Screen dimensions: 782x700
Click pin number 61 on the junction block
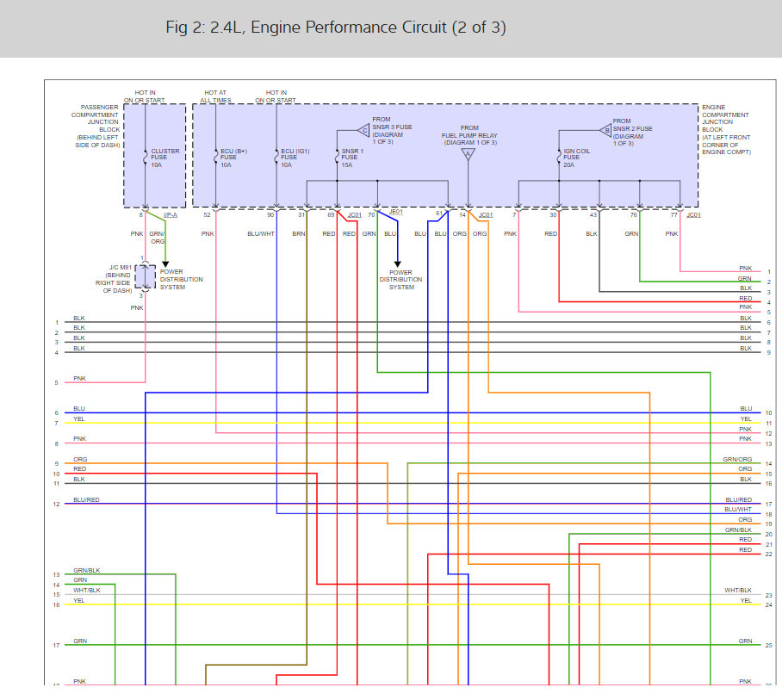439,214
